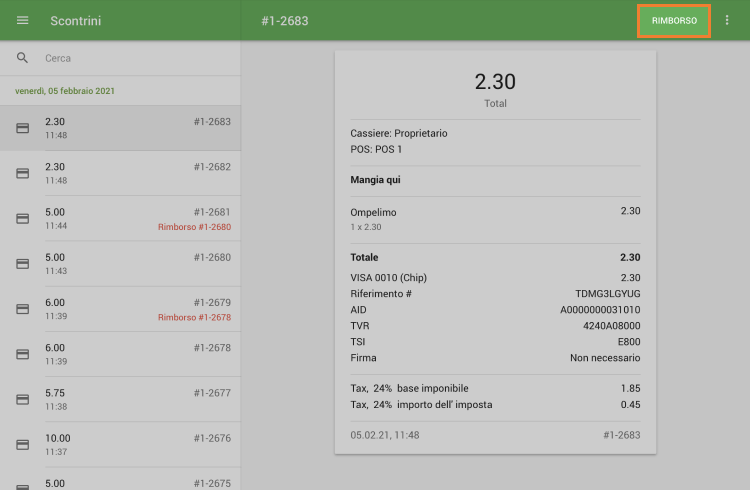This screenshot has width=750, height=490.
Task: Type in the Cerca search field
Action: pos(130,58)
